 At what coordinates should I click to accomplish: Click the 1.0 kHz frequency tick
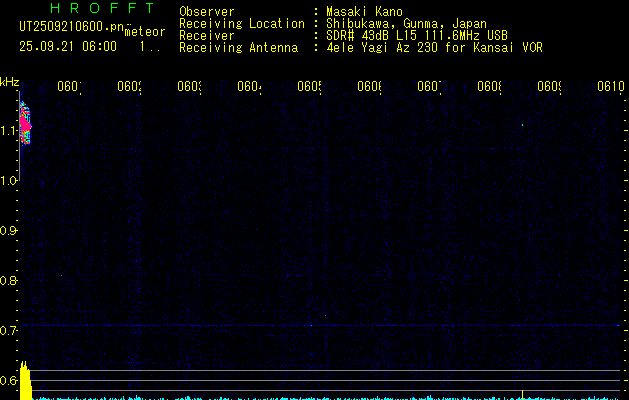click(10, 181)
